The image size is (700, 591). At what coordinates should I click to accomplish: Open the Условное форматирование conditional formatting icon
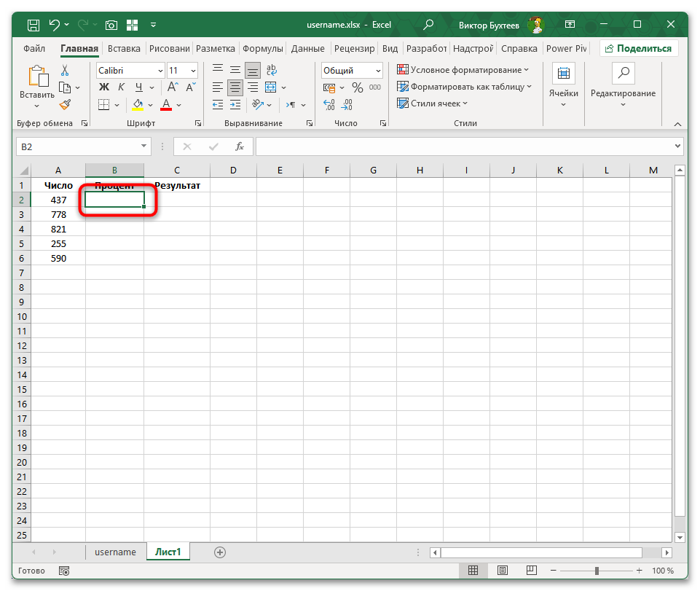coord(401,69)
